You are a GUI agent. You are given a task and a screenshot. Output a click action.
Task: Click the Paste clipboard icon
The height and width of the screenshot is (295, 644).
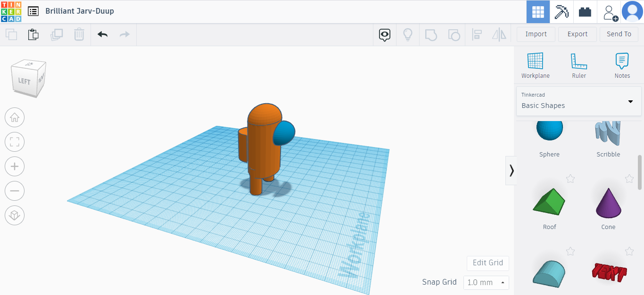33,34
